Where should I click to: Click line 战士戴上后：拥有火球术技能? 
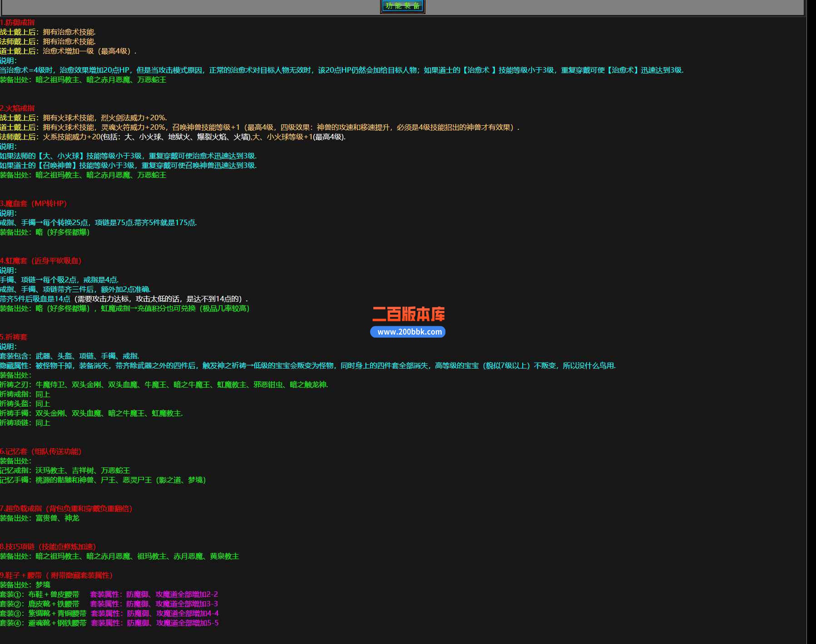click(x=84, y=118)
